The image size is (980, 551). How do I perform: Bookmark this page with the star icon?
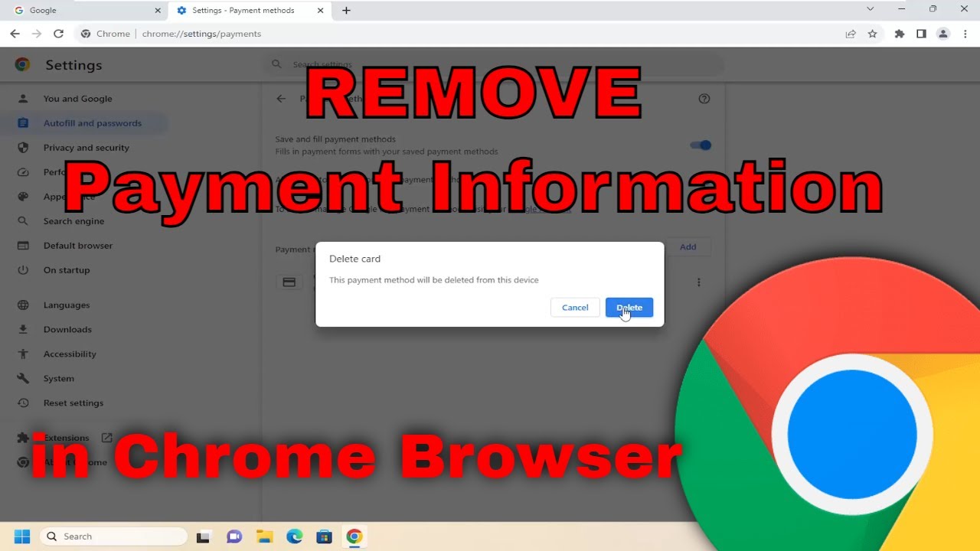click(x=872, y=34)
